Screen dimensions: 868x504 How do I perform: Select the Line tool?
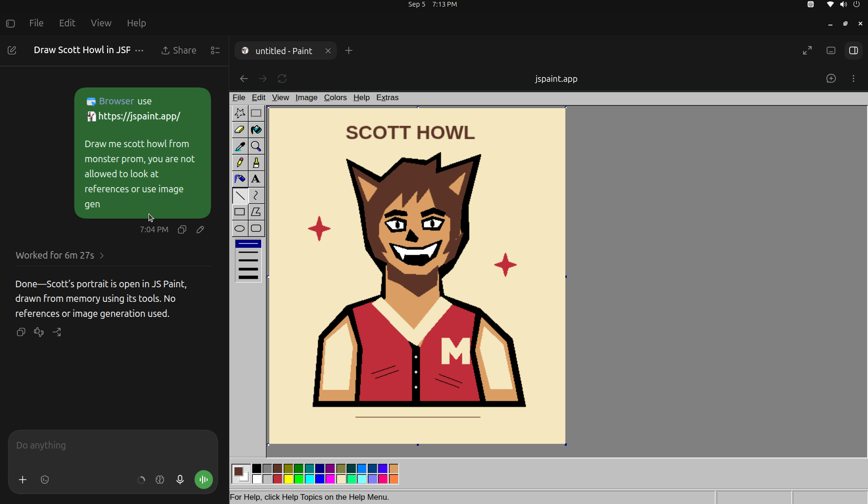pyautogui.click(x=240, y=196)
